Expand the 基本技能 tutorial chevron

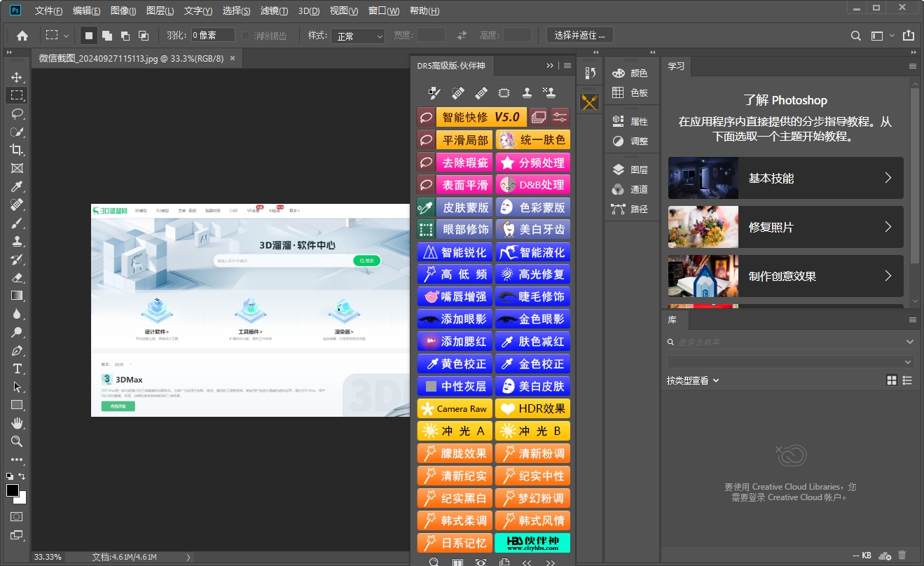tap(888, 178)
